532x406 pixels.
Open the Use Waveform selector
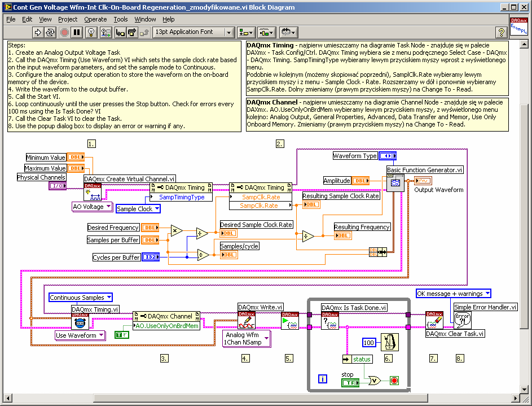coord(80,335)
